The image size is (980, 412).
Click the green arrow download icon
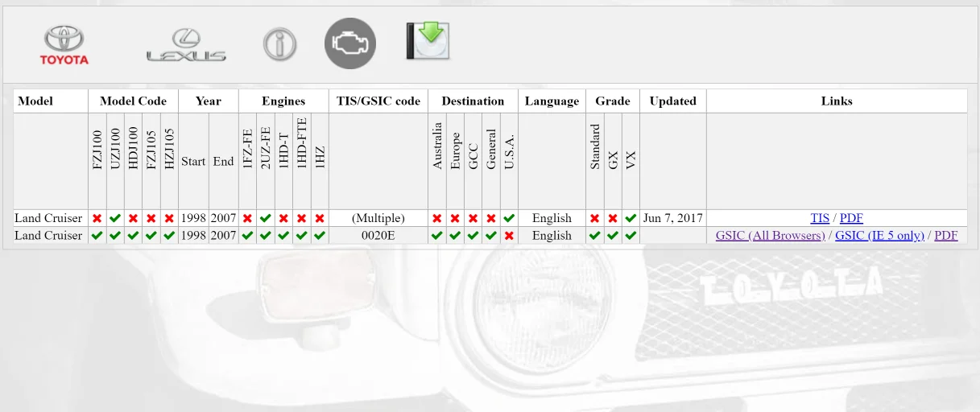click(x=427, y=41)
